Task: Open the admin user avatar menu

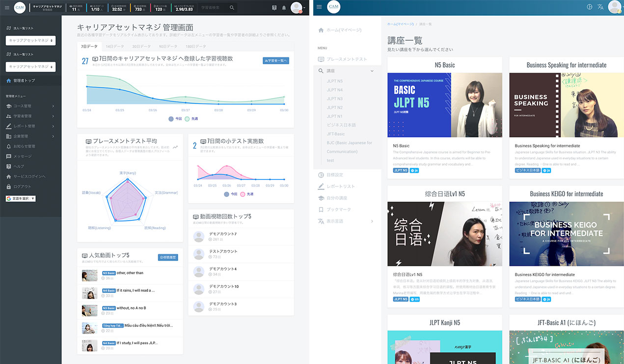Action: pos(298,8)
